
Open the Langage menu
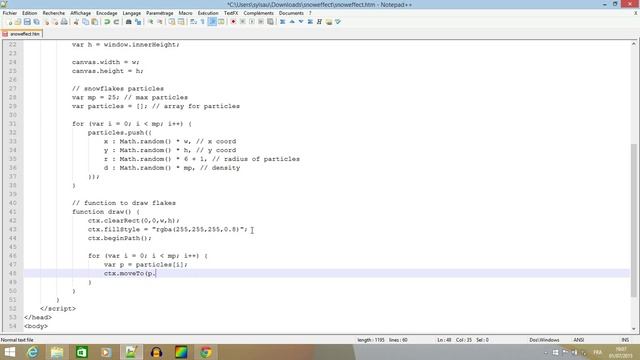point(132,13)
